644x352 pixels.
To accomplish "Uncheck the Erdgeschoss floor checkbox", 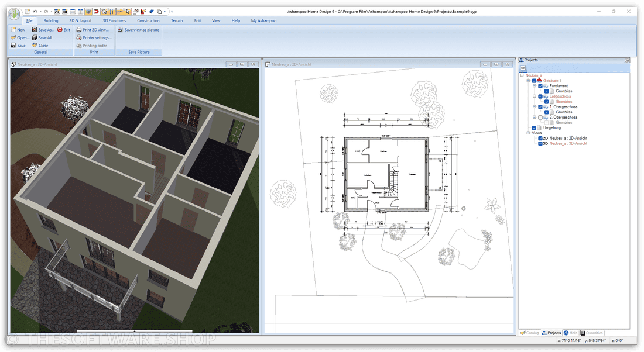I will pos(540,96).
